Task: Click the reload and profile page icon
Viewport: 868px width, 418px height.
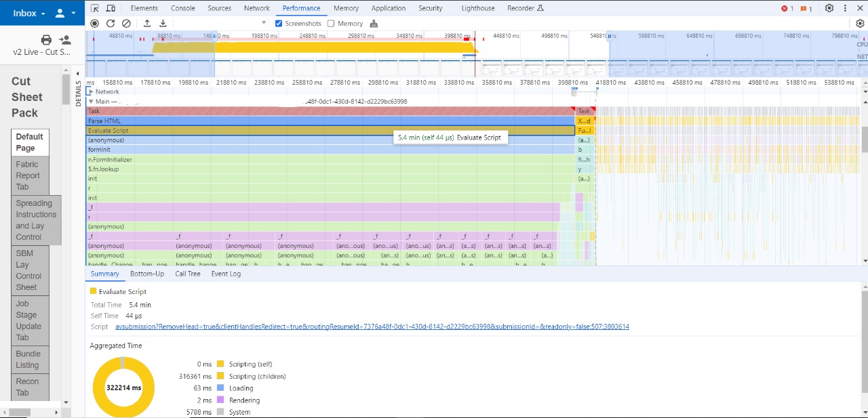Action: click(110, 23)
